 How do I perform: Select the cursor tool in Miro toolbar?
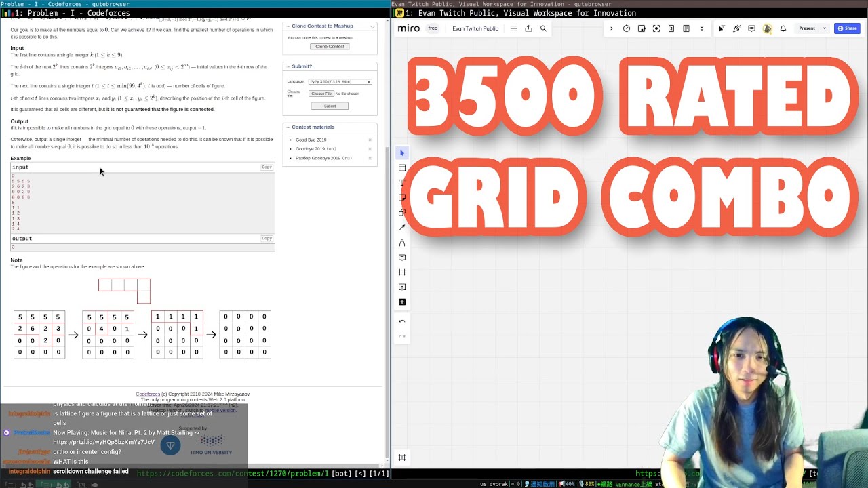pos(402,153)
